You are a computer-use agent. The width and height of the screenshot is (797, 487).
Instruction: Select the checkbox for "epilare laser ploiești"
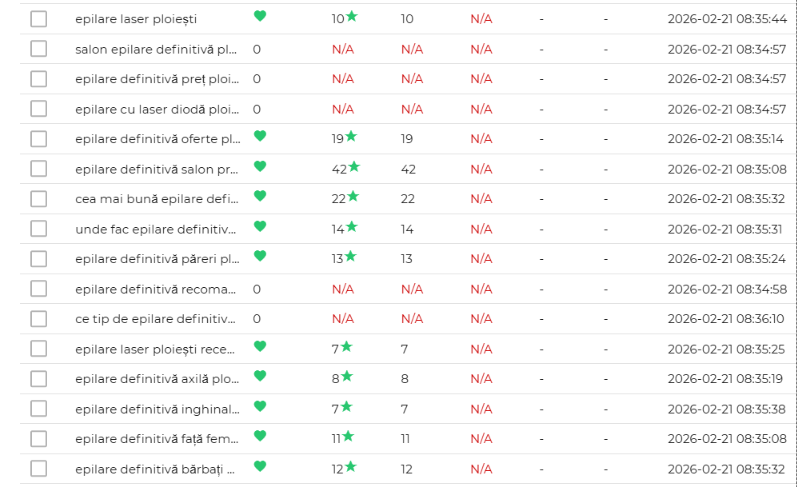click(39, 19)
